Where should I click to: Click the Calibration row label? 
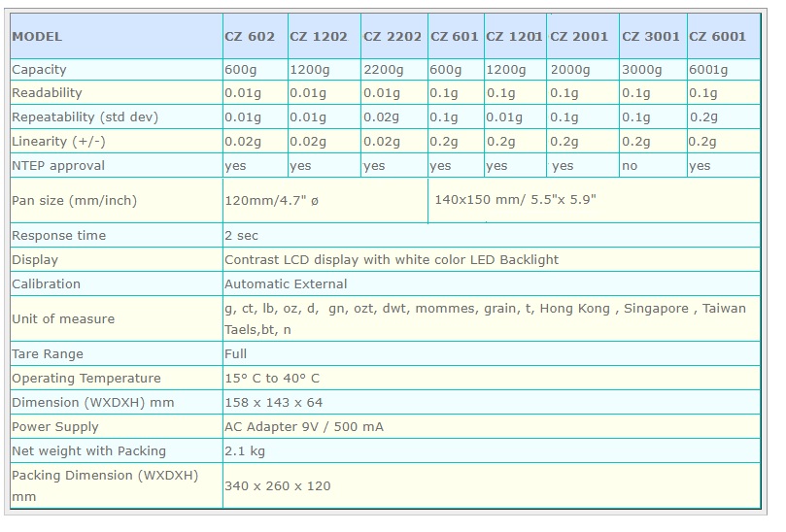coord(46,284)
